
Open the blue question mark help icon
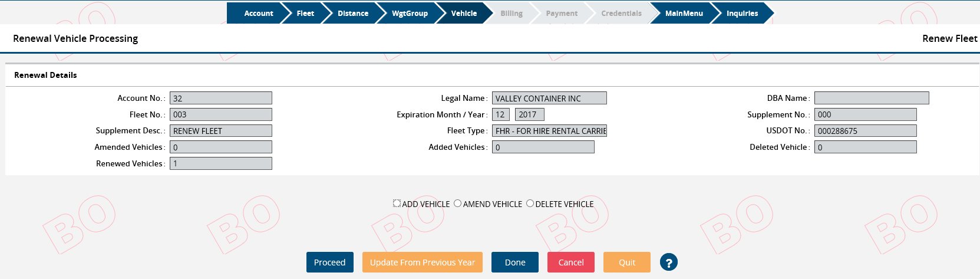pyautogui.click(x=668, y=262)
